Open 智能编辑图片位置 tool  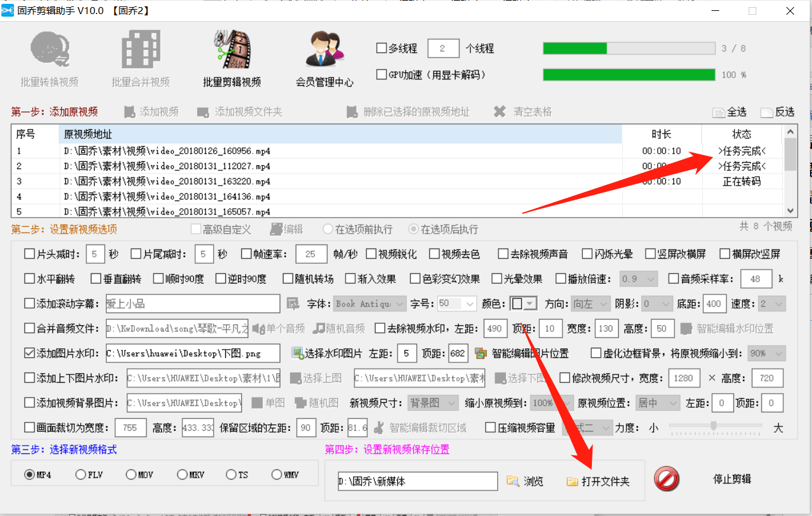pos(481,353)
